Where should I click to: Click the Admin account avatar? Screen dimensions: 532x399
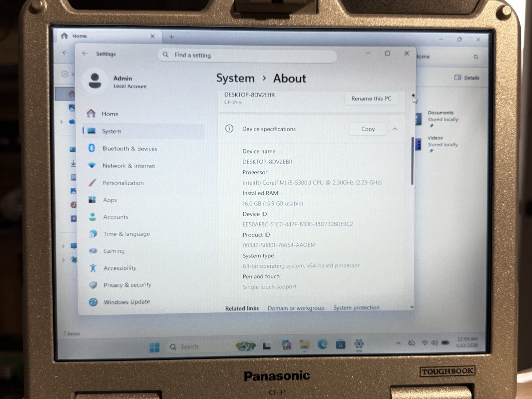pos(95,81)
